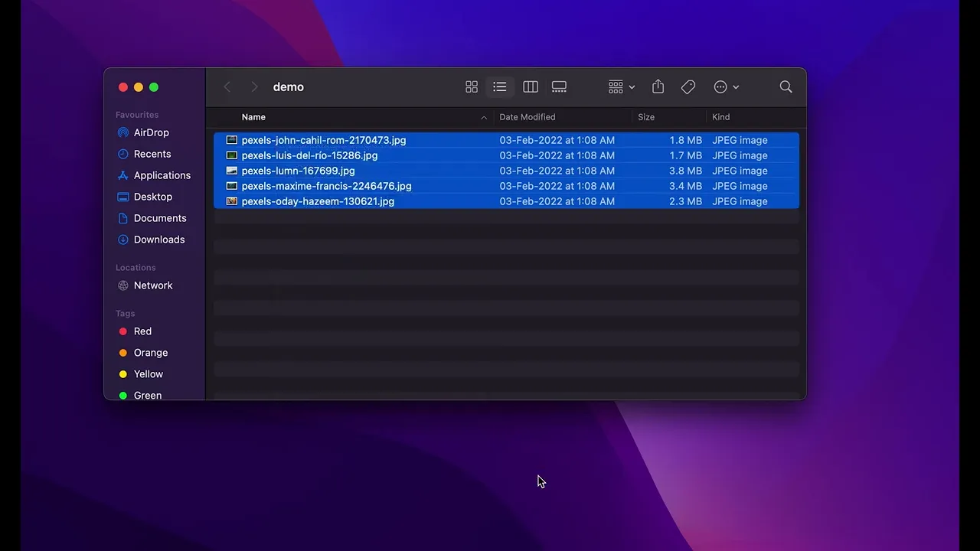The height and width of the screenshot is (551, 980).
Task: Go back with the left chevron
Action: (227, 87)
